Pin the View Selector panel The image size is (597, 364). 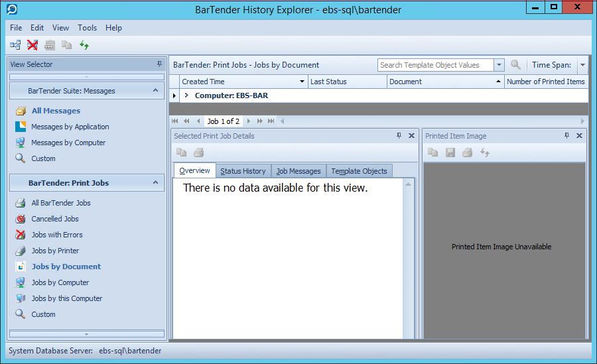point(159,64)
